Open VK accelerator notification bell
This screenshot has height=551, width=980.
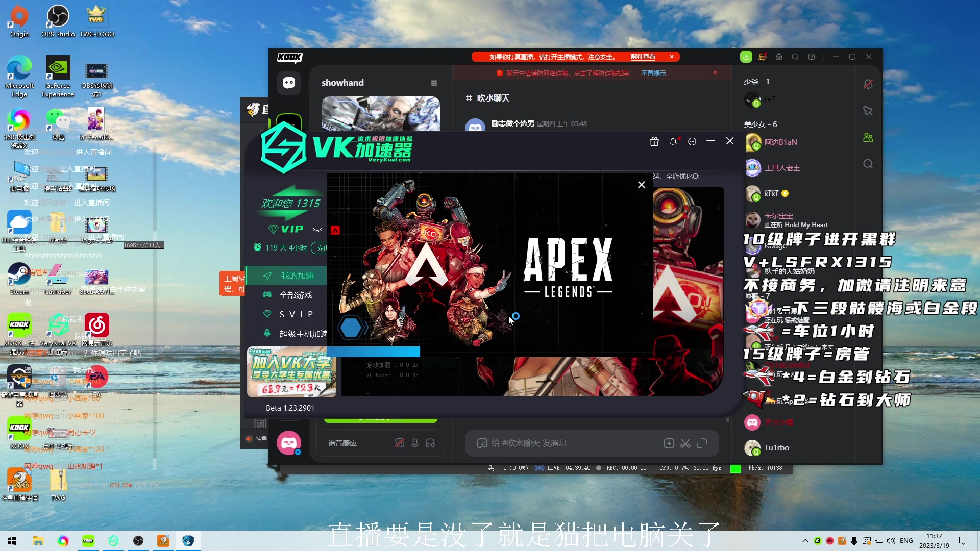[673, 142]
